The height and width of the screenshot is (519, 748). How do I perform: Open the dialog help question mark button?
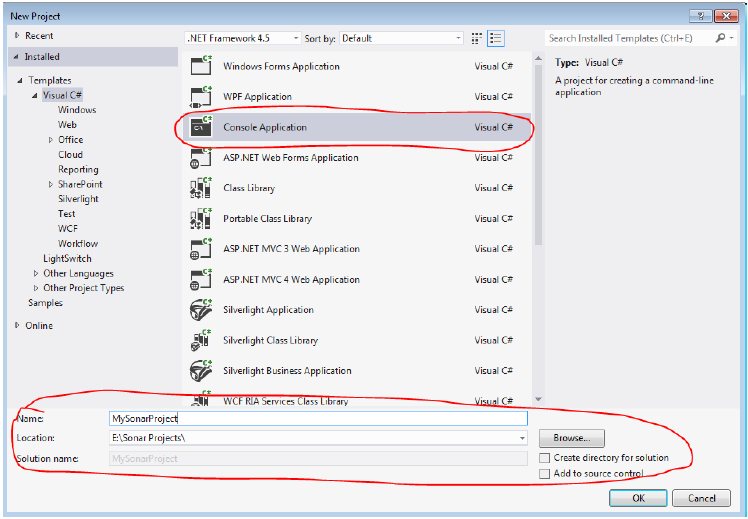tap(701, 16)
